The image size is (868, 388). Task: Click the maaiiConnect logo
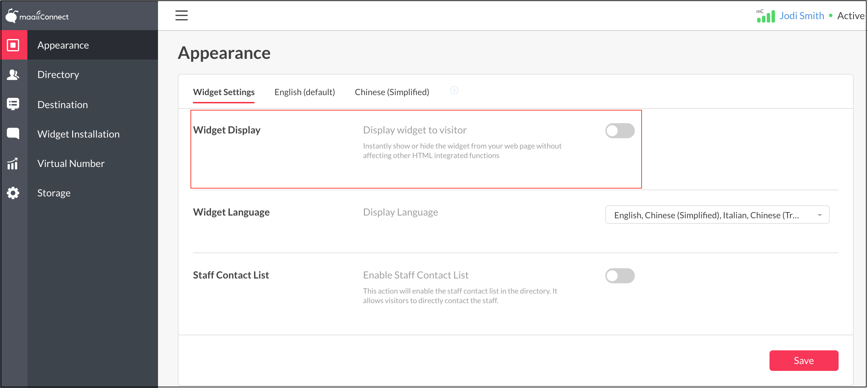click(37, 16)
